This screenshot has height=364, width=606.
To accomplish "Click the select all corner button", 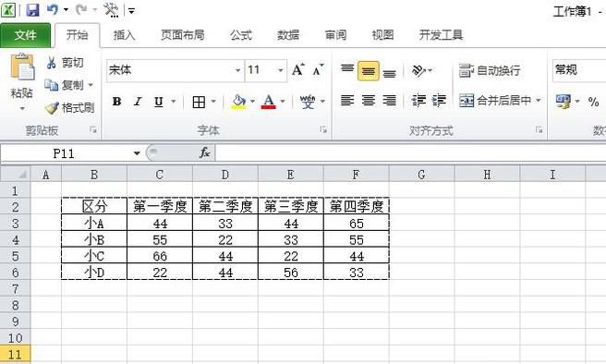I will 16,175.
